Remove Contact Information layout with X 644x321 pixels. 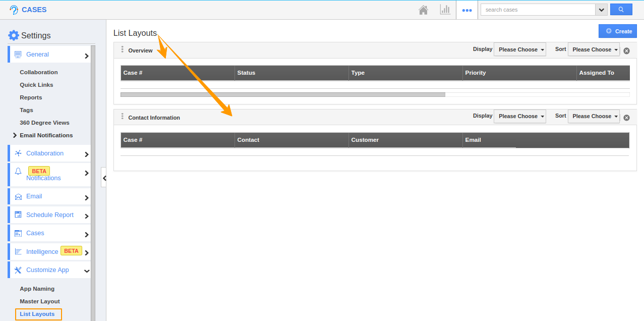[x=626, y=118]
